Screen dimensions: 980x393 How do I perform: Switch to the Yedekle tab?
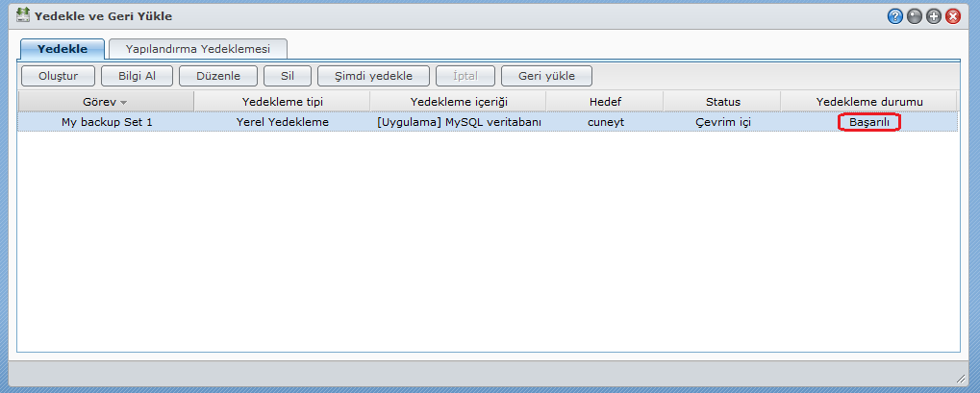pos(63,48)
